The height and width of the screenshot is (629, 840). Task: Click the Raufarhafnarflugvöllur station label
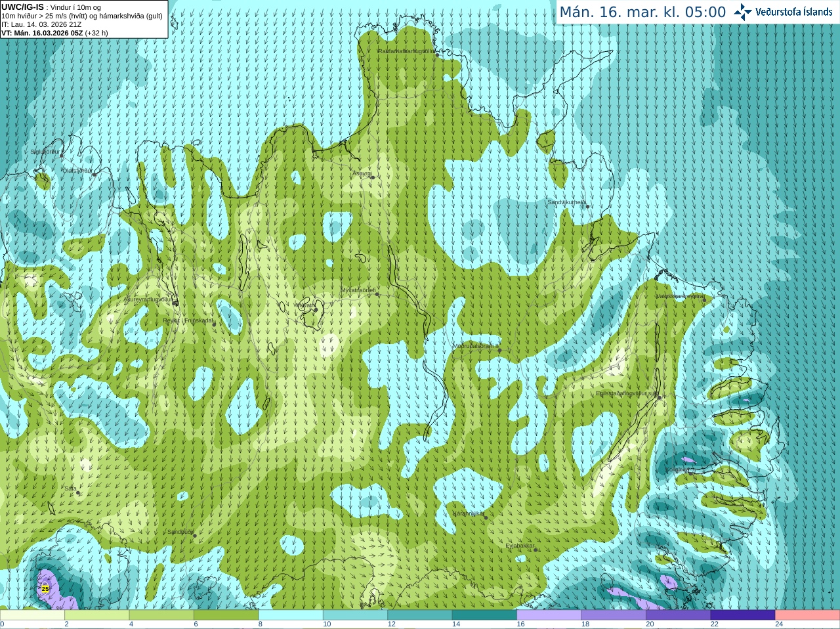pyautogui.click(x=406, y=51)
